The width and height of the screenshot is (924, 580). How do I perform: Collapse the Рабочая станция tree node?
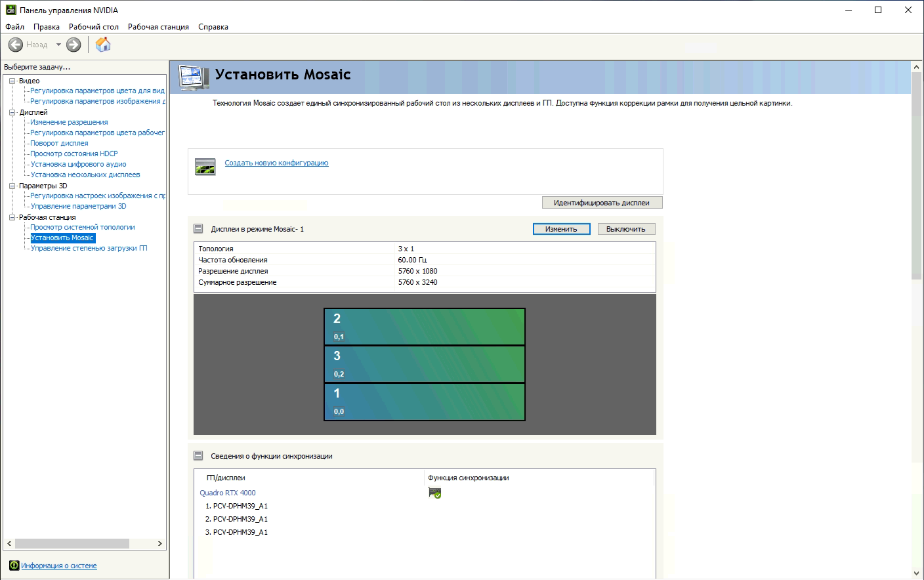pyautogui.click(x=12, y=217)
